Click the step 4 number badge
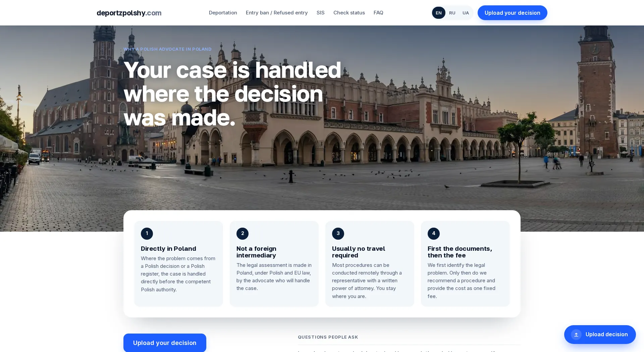This screenshot has height=352, width=644. coord(434,234)
